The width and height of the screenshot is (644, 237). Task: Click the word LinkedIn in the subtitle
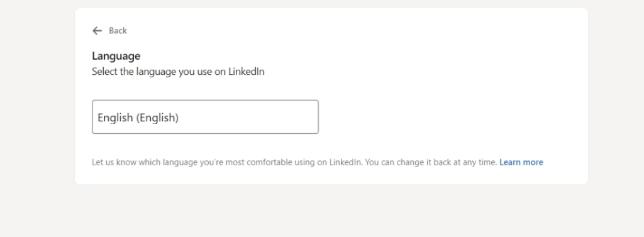247,72
